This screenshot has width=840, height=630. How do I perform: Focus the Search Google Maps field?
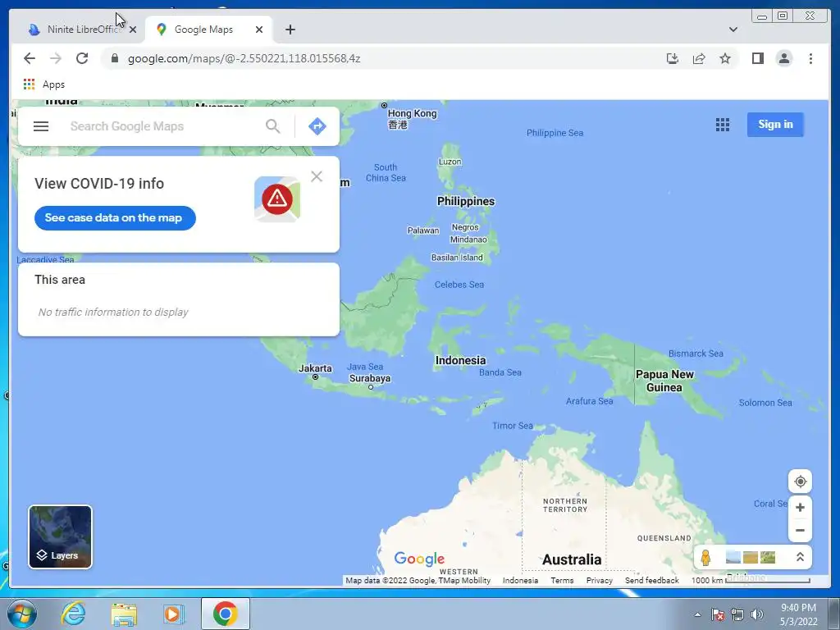tap(163, 126)
